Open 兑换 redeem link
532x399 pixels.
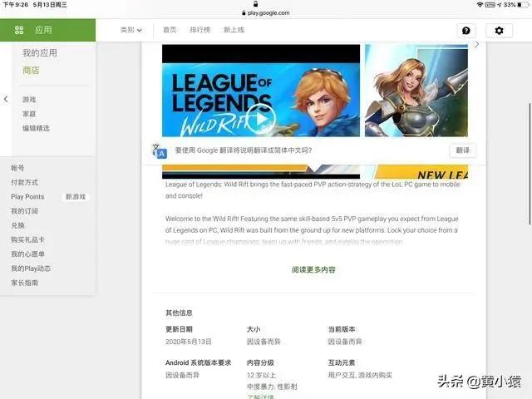pos(17,225)
